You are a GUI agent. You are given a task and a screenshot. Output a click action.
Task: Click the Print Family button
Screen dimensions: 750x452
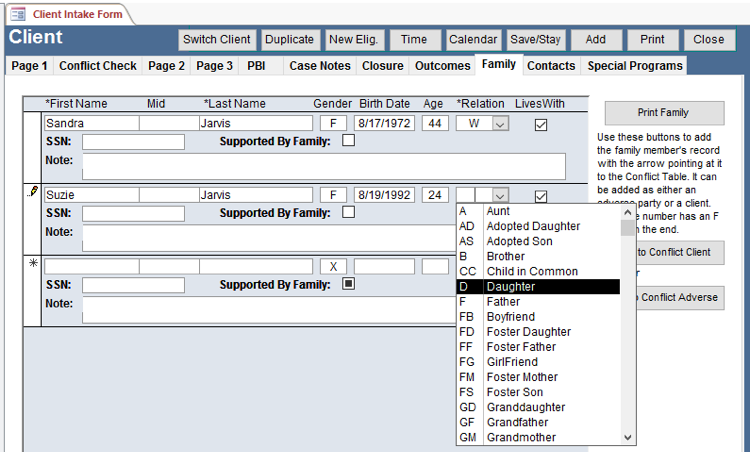(664, 112)
